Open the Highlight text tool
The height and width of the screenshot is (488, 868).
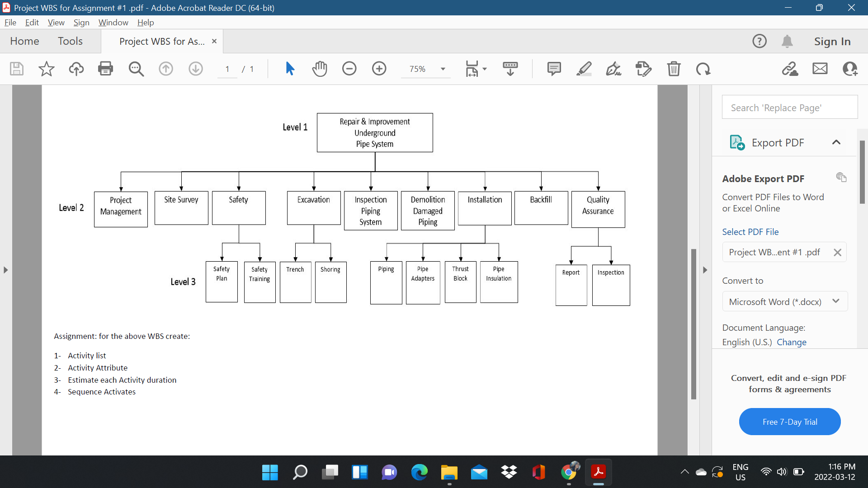point(584,69)
